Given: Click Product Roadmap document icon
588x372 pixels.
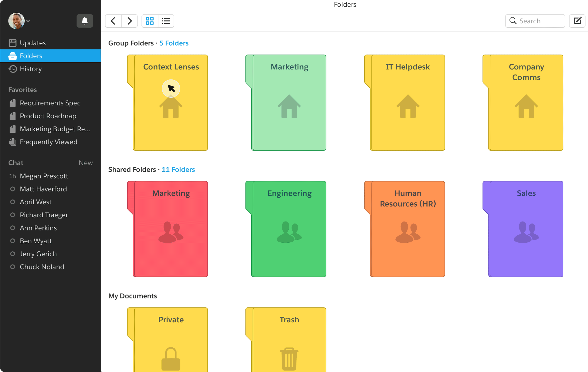Looking at the screenshot, I should 12,116.
